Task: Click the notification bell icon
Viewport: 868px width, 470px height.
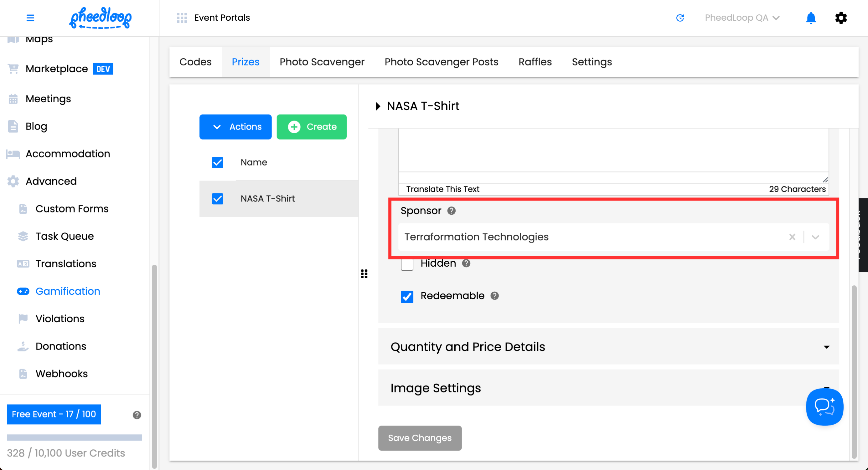Action: click(810, 18)
